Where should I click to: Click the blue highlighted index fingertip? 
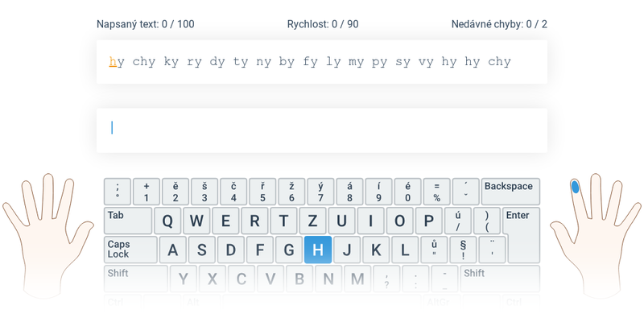[x=575, y=187]
